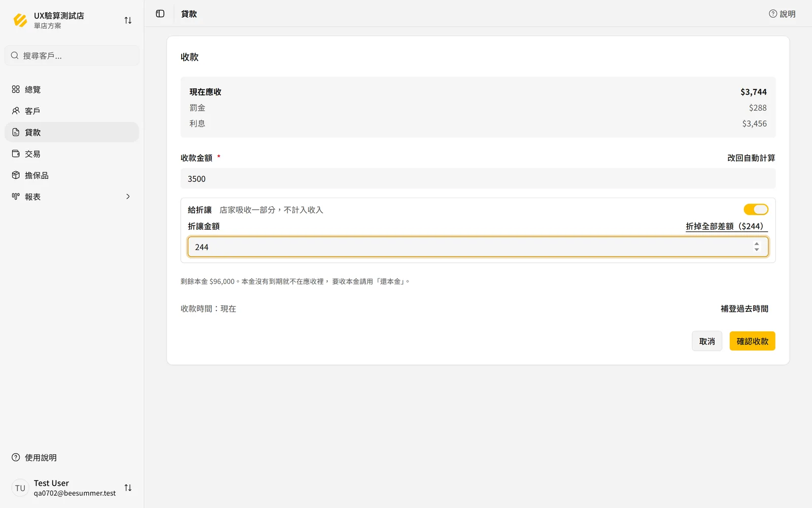
Task: Go to 客戶 in the sidebar
Action: [x=72, y=111]
